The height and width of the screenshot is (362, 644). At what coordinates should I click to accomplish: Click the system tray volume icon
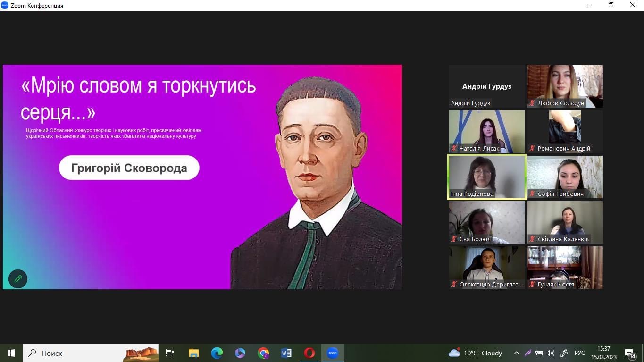(x=551, y=353)
